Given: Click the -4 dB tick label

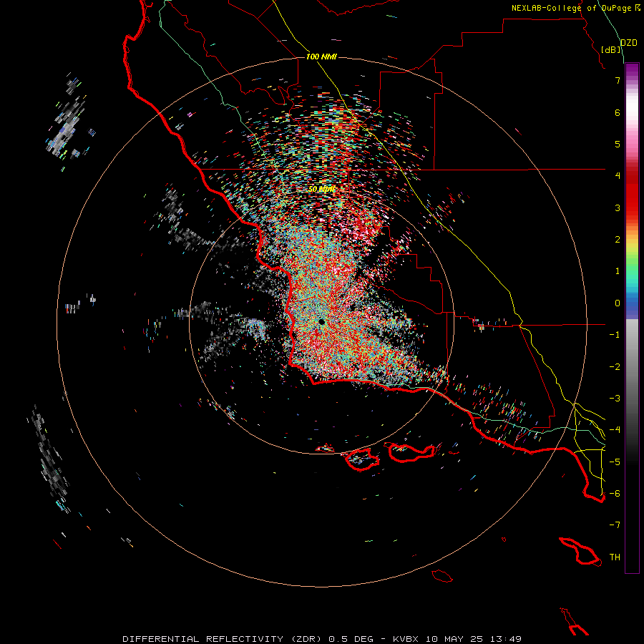Looking at the screenshot, I should tap(615, 430).
